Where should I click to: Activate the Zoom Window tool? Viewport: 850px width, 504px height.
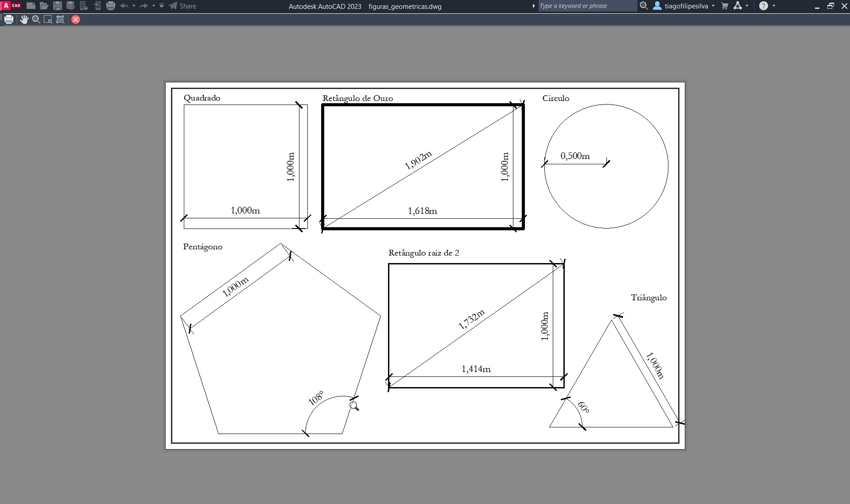coord(48,19)
